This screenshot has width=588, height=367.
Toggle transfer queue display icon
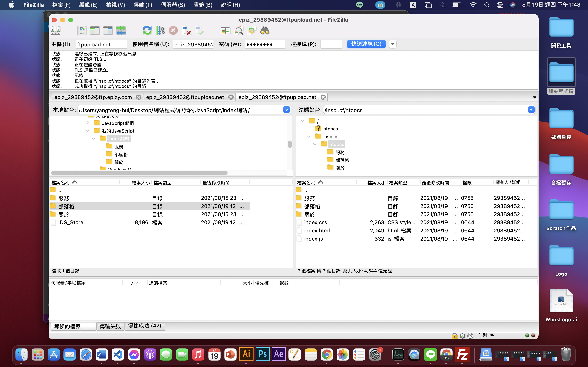pos(121,31)
